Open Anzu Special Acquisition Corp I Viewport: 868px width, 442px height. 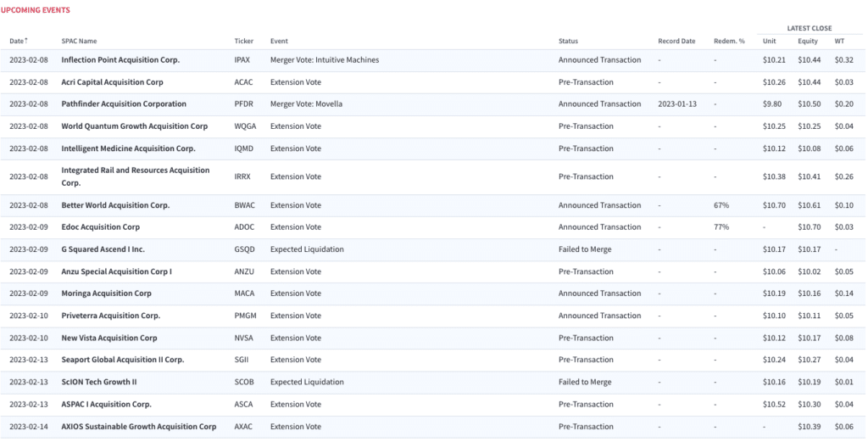click(x=117, y=271)
